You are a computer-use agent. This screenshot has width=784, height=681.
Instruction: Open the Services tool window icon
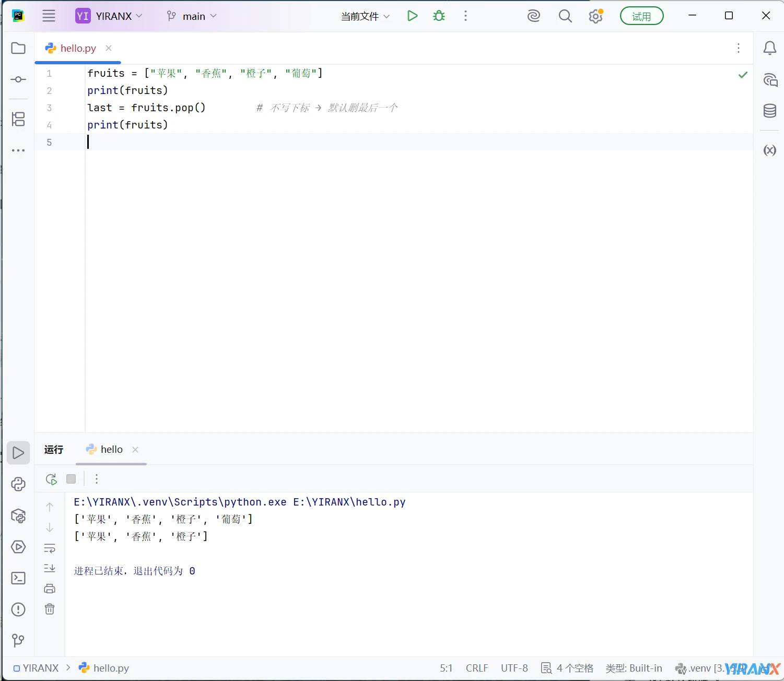(x=18, y=547)
